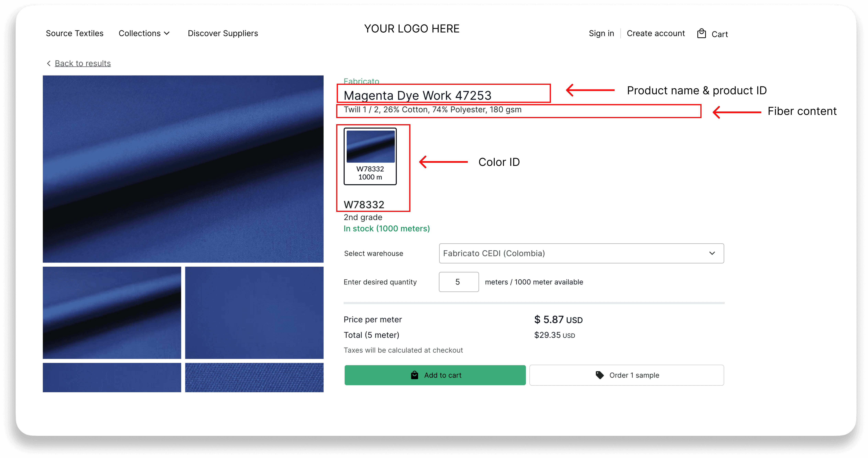Open Source Textiles menu item
The width and height of the screenshot is (868, 458).
tap(75, 33)
